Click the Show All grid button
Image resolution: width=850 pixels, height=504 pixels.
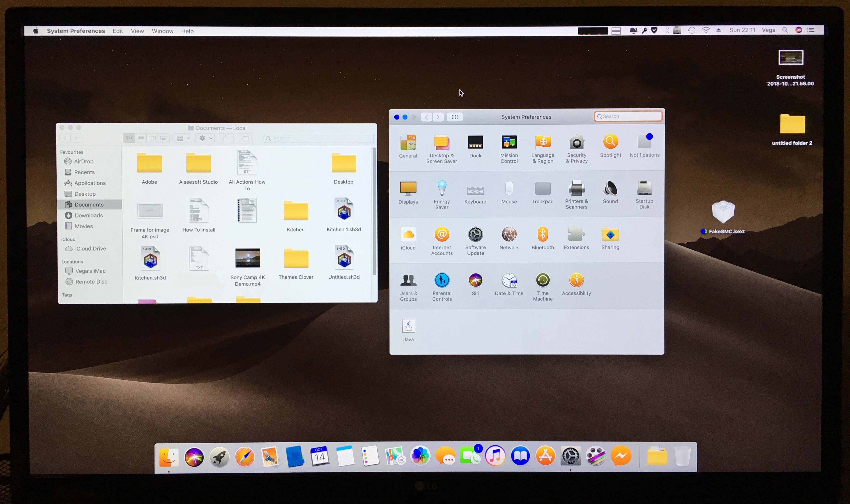click(x=454, y=117)
